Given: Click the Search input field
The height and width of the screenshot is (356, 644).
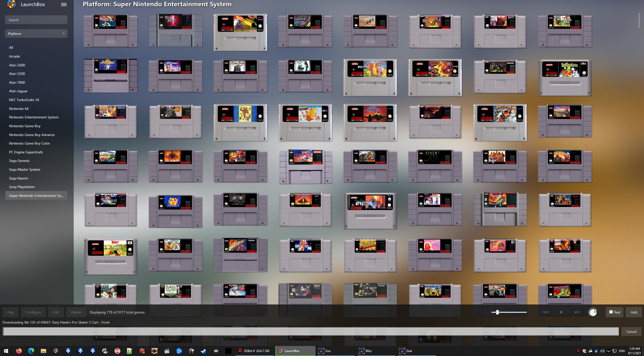Looking at the screenshot, I should tap(36, 20).
